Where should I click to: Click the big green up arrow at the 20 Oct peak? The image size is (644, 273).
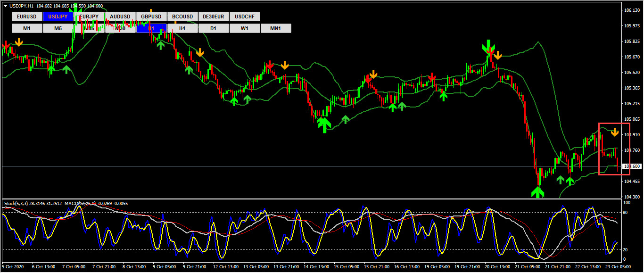pos(488,46)
